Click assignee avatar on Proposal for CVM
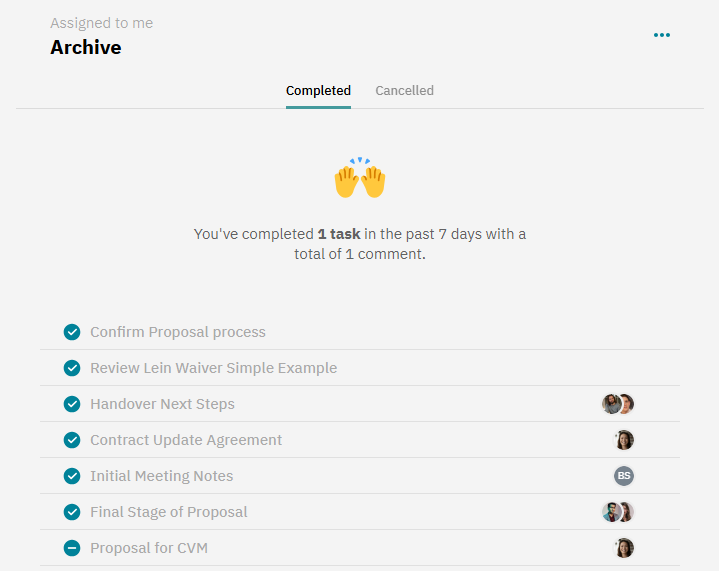Screen dimensions: 719x571 (x=624, y=548)
